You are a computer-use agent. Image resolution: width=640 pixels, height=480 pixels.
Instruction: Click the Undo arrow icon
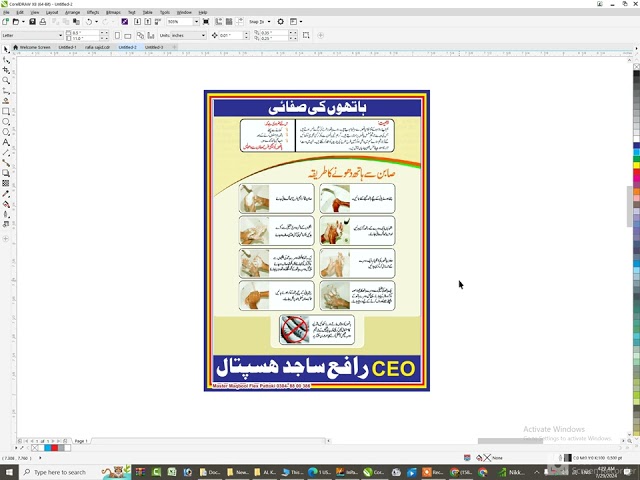tap(89, 22)
